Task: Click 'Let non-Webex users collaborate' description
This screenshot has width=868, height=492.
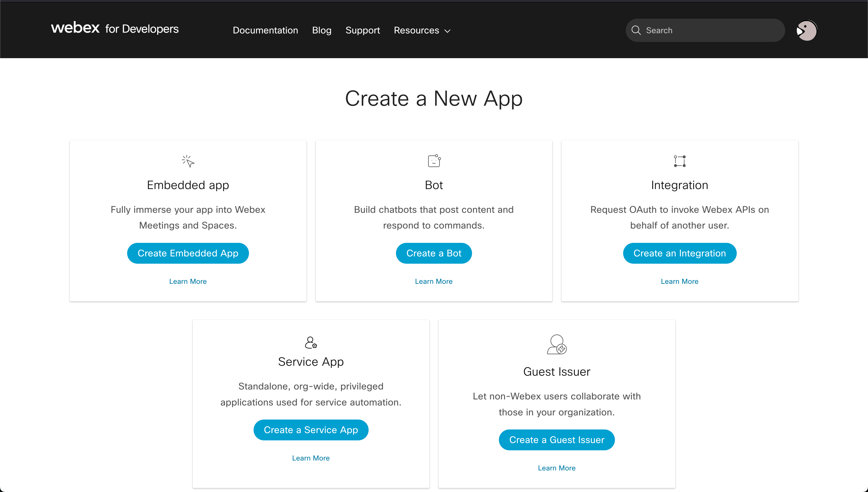Action: [x=557, y=404]
